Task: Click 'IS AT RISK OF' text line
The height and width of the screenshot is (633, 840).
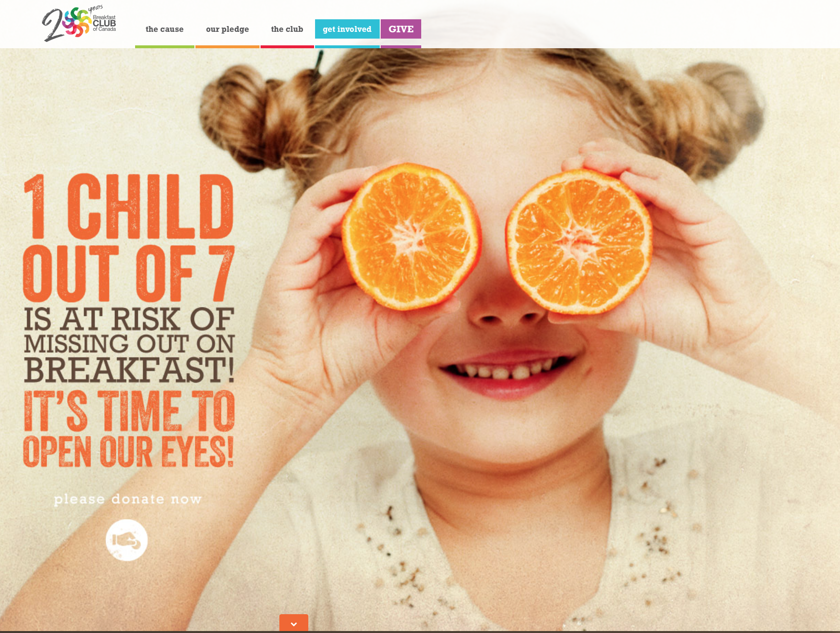Action: [129, 319]
